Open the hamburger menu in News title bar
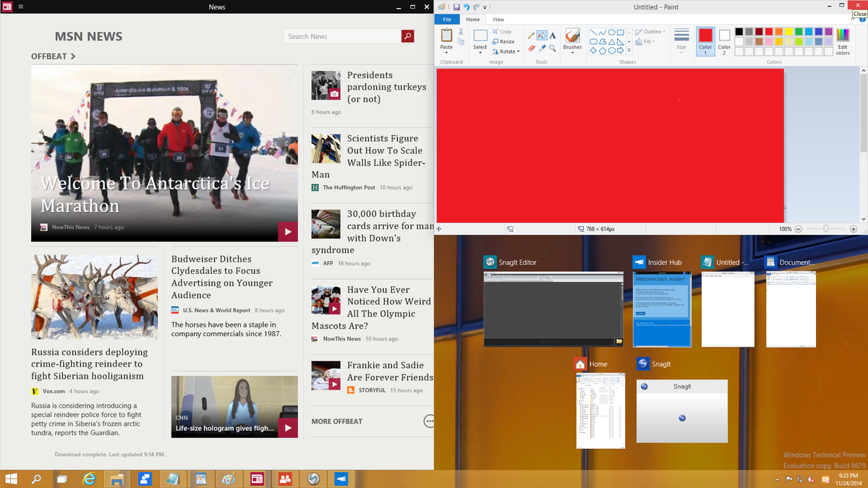The width and height of the screenshot is (868, 488). click(20, 7)
